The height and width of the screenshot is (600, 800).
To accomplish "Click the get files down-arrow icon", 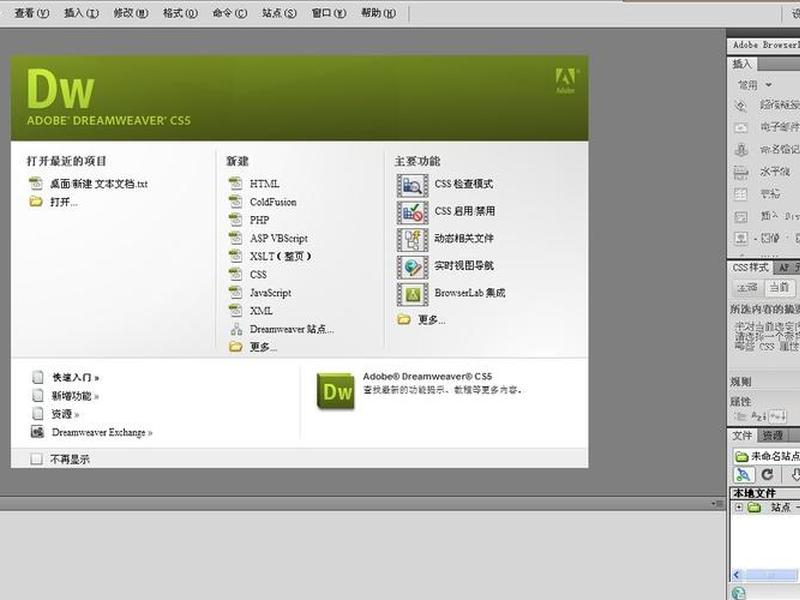I will coord(794,475).
